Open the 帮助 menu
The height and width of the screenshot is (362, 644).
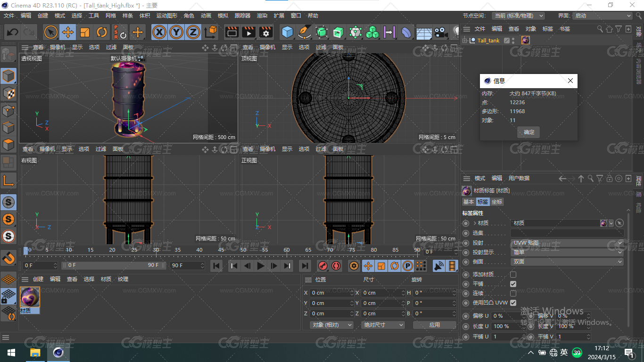pos(313,16)
